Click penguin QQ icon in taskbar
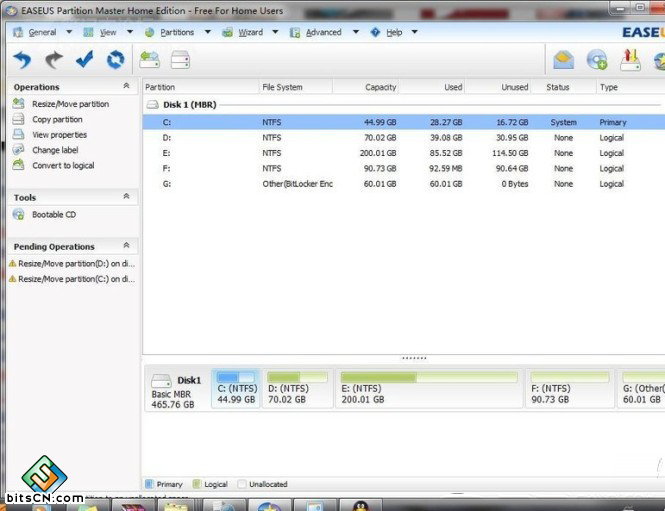This screenshot has height=511, width=665. click(360, 505)
